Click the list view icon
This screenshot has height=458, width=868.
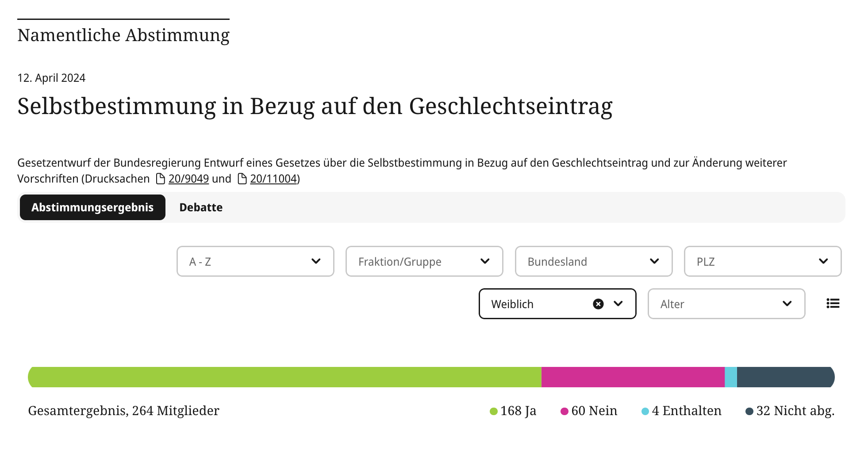pyautogui.click(x=833, y=303)
